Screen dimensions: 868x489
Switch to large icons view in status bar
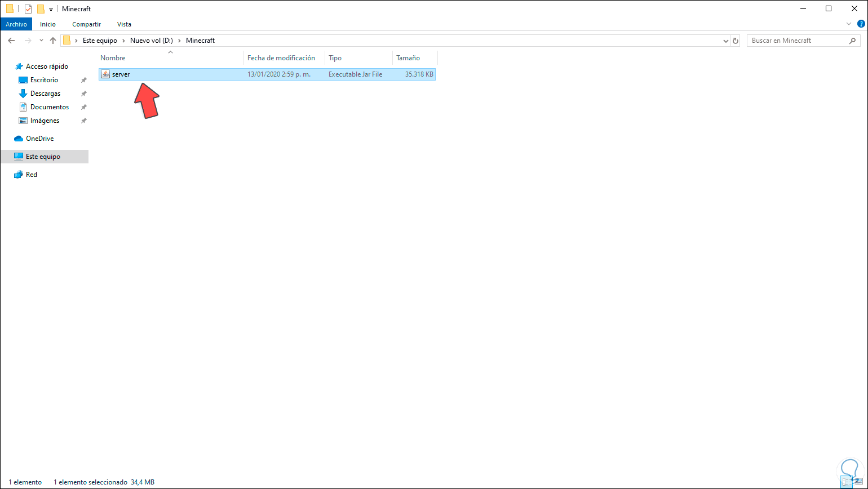[860, 482]
